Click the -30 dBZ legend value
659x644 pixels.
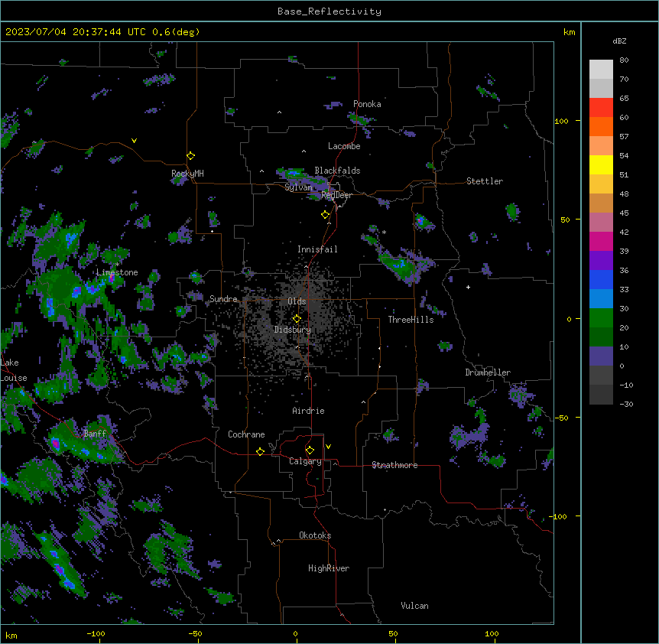point(626,404)
